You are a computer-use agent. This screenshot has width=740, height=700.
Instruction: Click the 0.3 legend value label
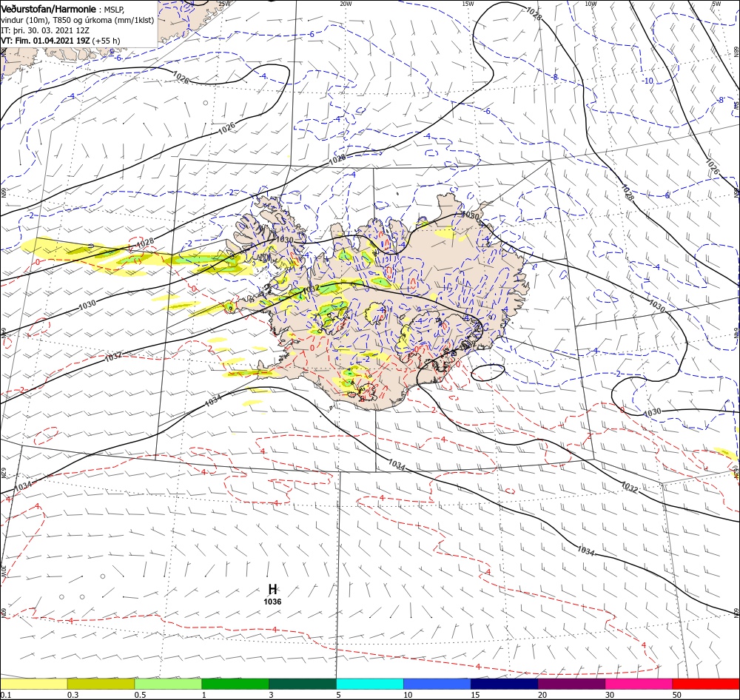pyautogui.click(x=73, y=695)
